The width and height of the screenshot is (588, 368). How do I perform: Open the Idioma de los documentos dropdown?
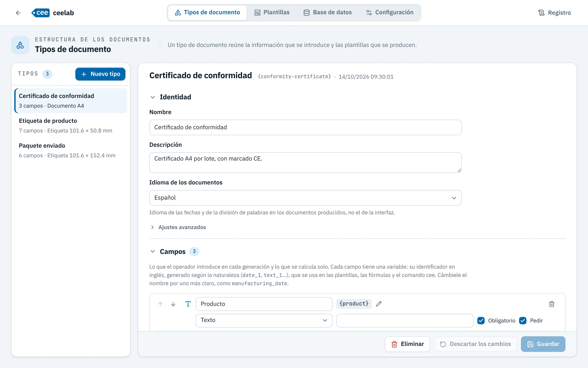pos(305,198)
